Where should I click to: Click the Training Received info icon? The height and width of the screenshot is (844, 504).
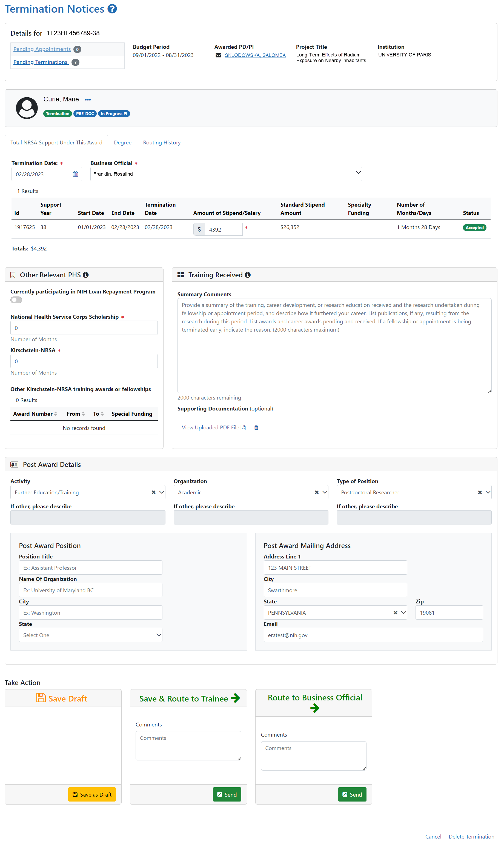248,275
